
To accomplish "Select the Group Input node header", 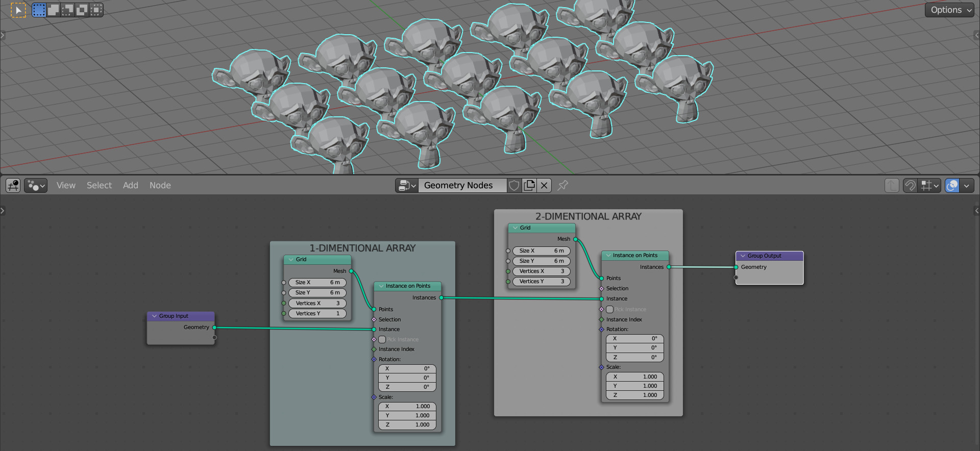I will pyautogui.click(x=181, y=316).
